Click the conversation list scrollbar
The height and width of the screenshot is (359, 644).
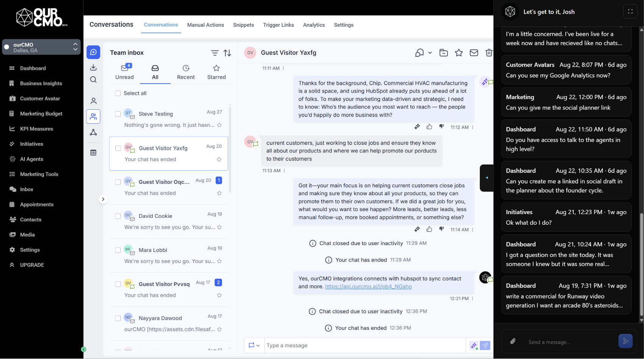point(230,149)
